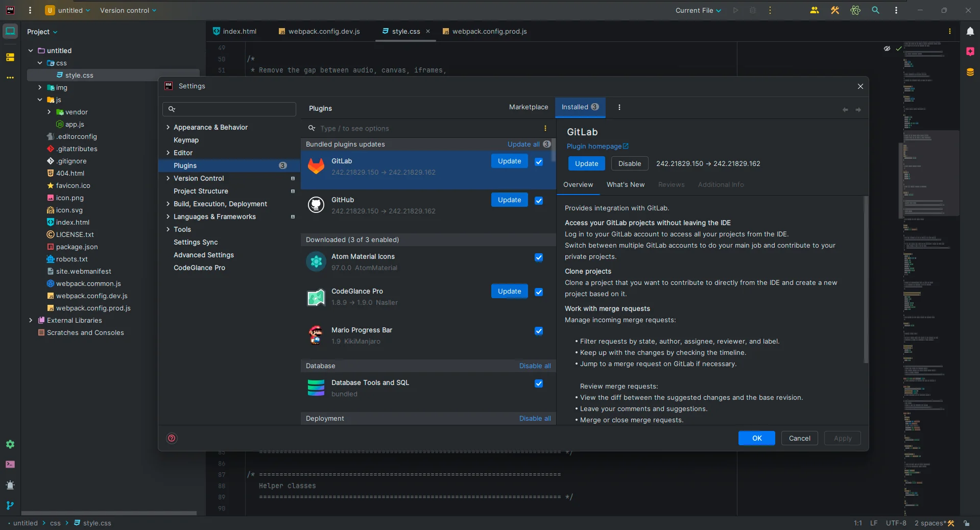Click the plugin description vertical scrollbar

(x=865, y=279)
